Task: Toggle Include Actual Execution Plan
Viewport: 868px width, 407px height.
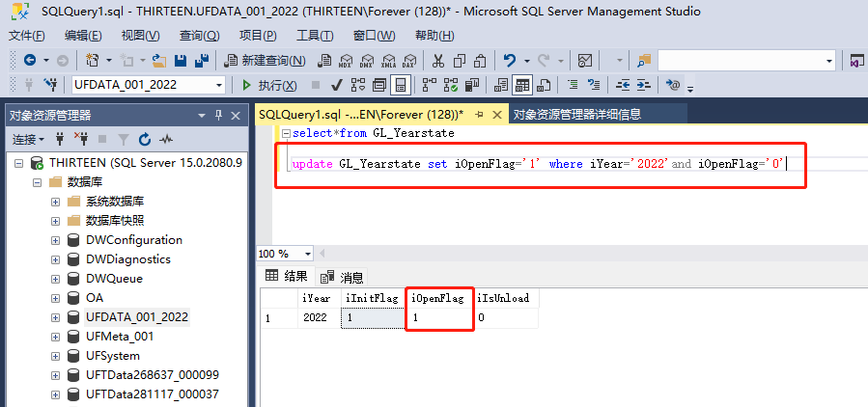Action: (429, 85)
